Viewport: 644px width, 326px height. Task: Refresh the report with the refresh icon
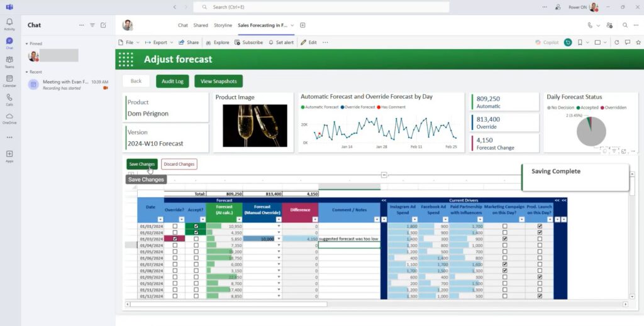point(617,43)
